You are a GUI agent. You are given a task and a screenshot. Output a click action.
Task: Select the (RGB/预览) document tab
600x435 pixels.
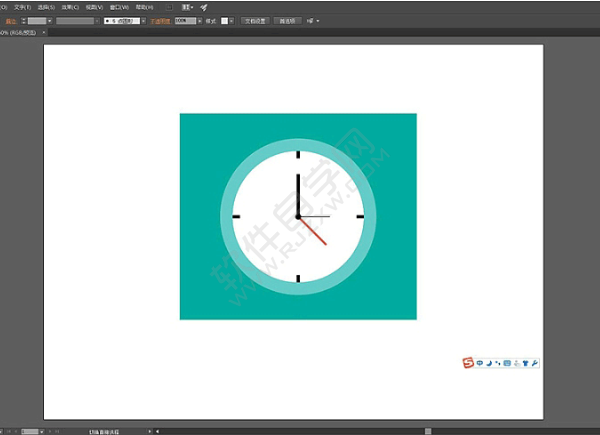pyautogui.click(x=18, y=33)
